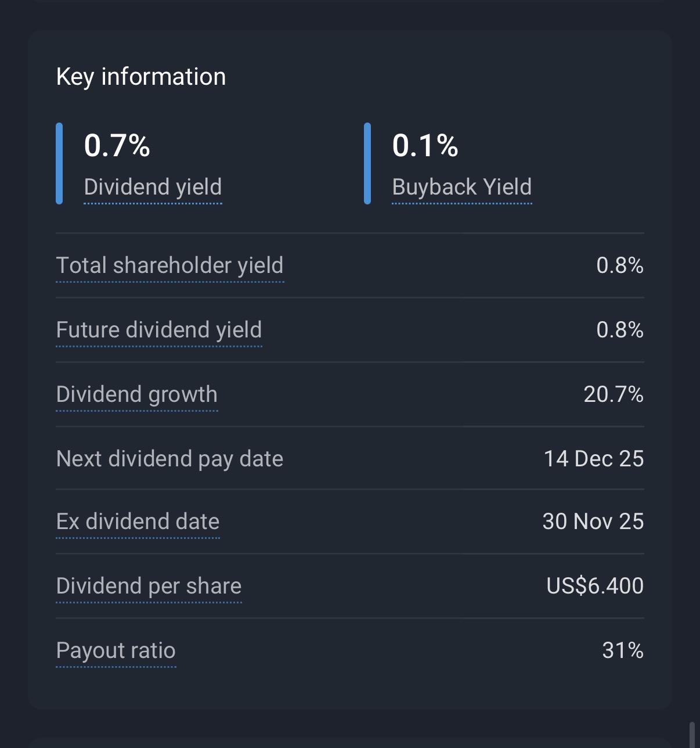Click the Next dividend pay date label
This screenshot has width=700, height=748.
169,459
